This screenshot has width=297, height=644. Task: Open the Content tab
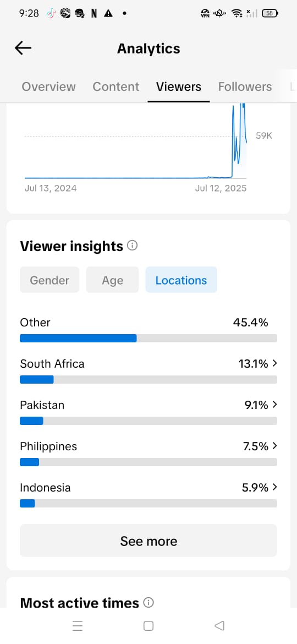pos(116,86)
